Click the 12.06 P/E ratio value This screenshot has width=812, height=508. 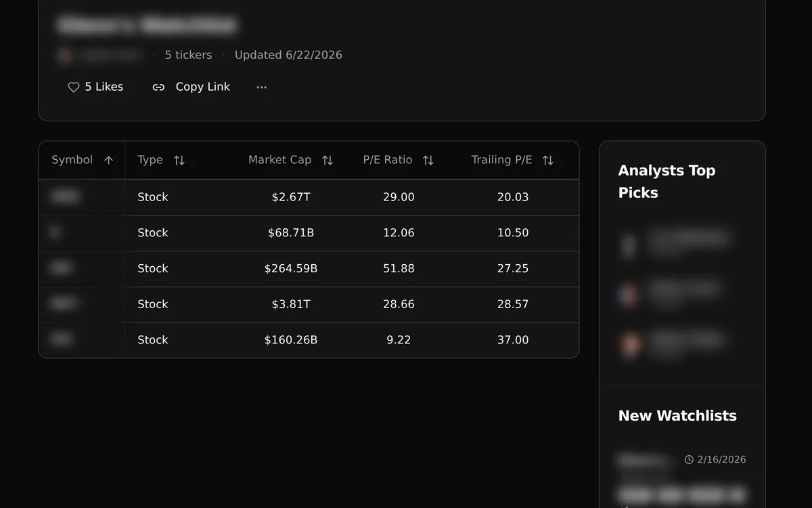pos(399,233)
